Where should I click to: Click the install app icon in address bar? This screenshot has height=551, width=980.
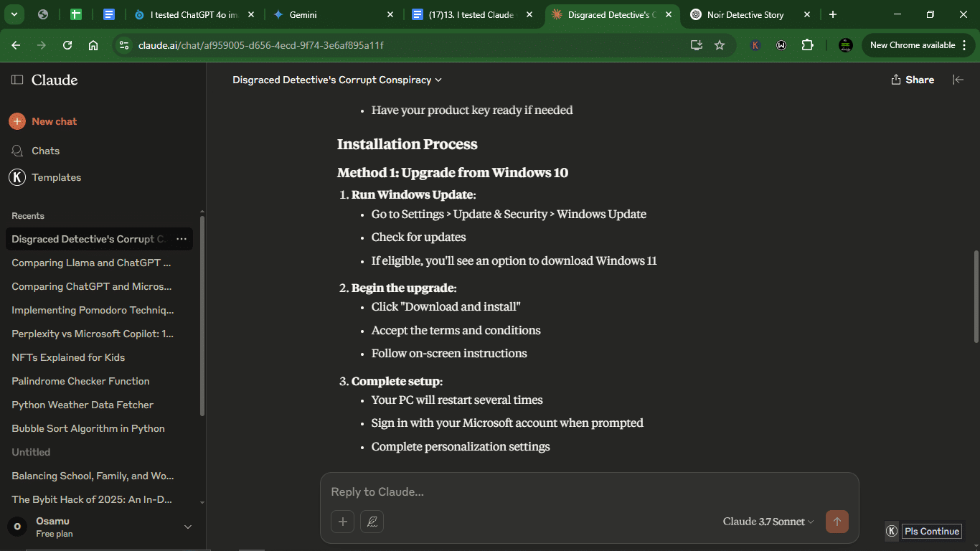click(696, 45)
